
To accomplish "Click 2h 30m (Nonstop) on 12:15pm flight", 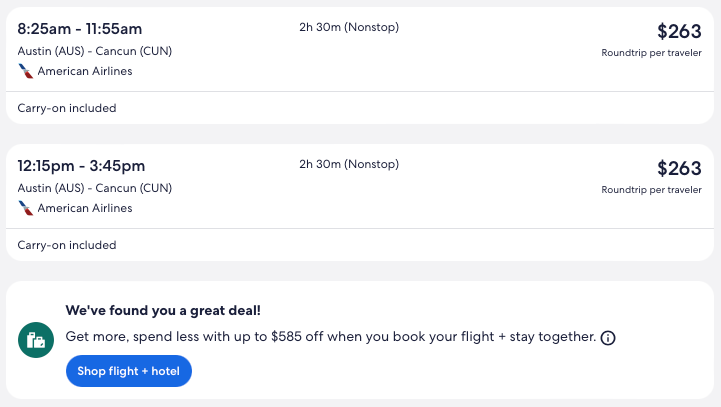I will point(349,164).
